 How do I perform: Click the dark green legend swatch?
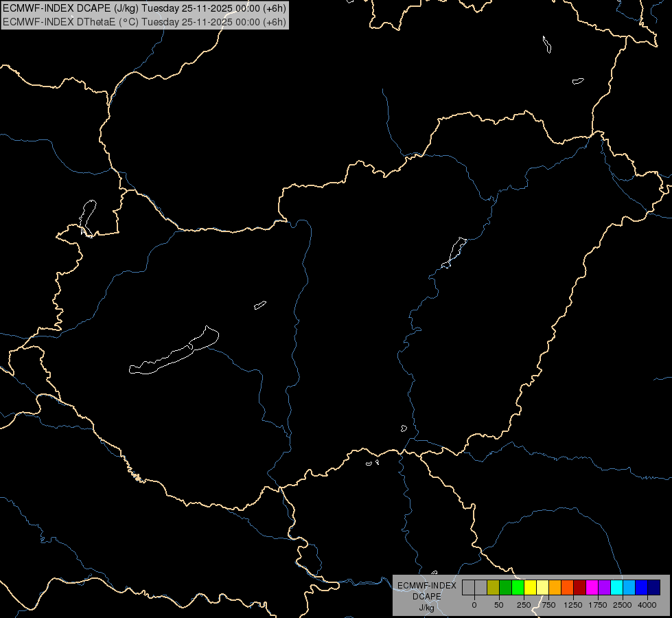pos(505,587)
